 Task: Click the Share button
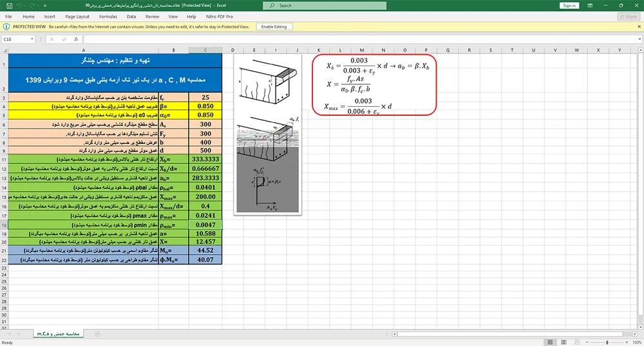(x=629, y=16)
